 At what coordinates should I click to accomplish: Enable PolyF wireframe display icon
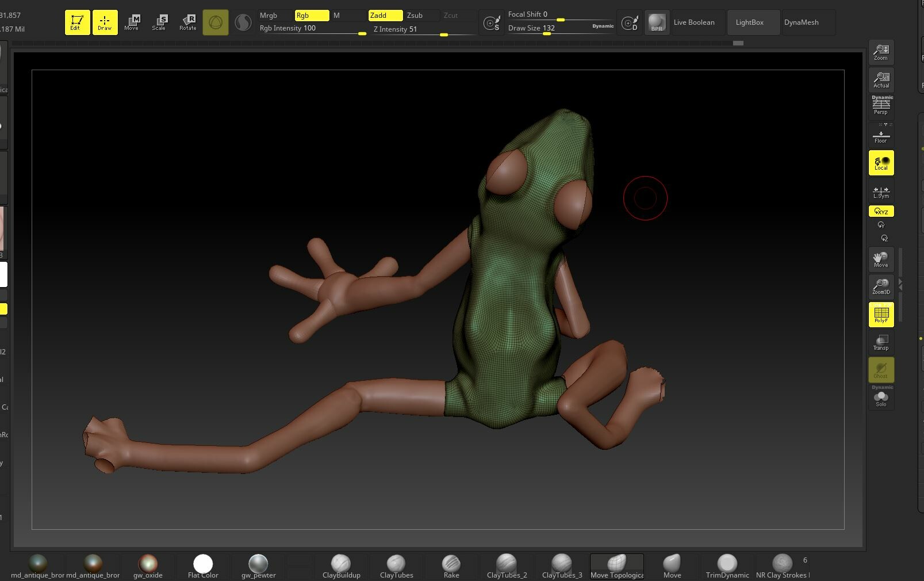pos(881,314)
